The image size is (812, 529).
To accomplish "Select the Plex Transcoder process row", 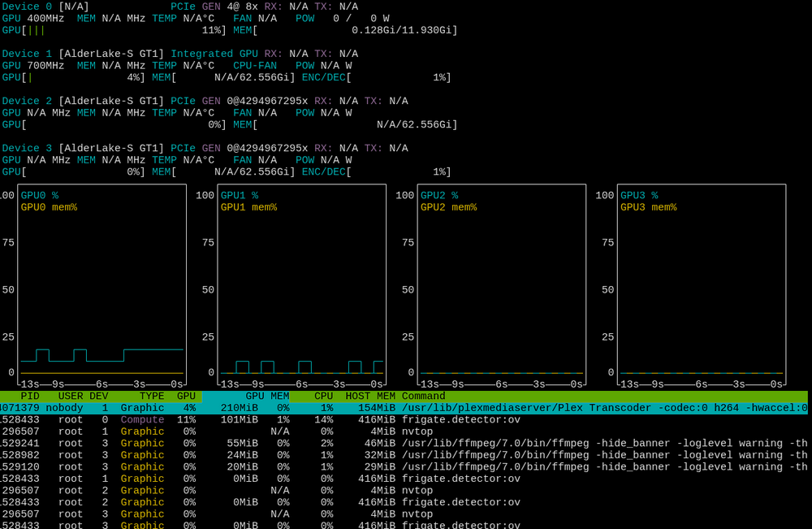I will 404,408.
